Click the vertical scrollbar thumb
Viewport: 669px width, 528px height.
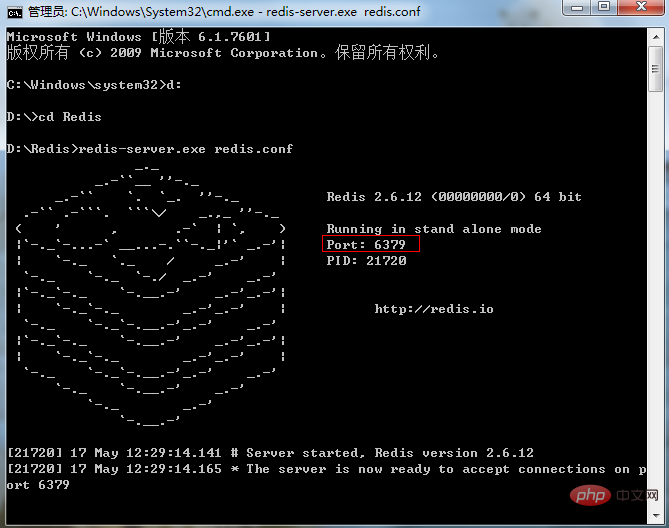point(656,69)
